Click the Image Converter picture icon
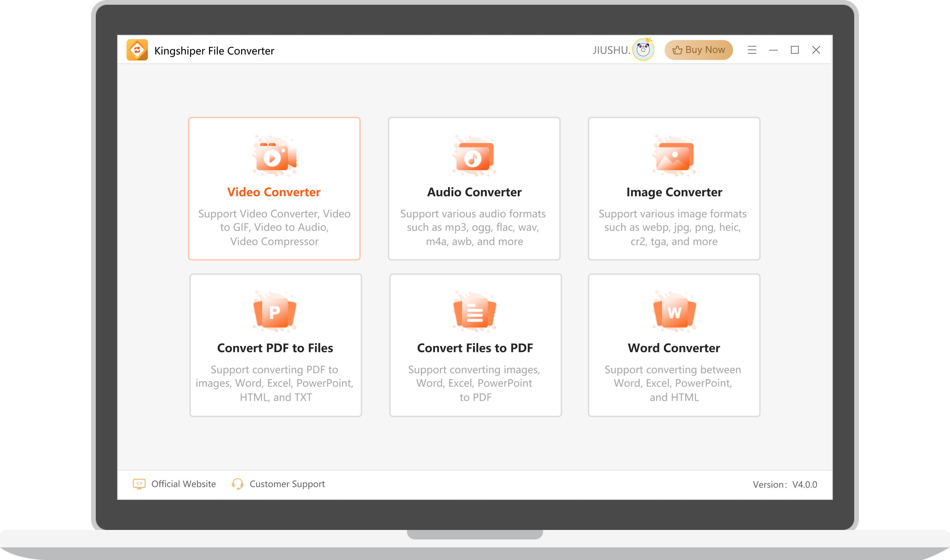Image resolution: width=950 pixels, height=560 pixels. coord(674,156)
